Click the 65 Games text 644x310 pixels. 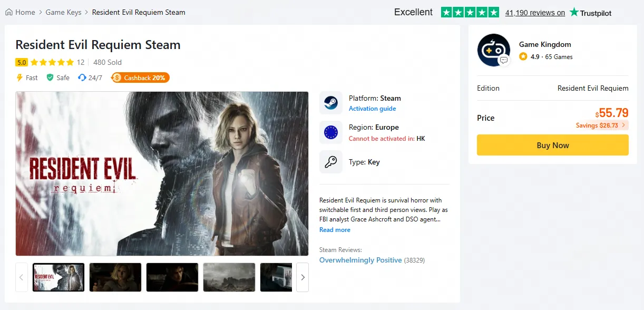pyautogui.click(x=559, y=56)
